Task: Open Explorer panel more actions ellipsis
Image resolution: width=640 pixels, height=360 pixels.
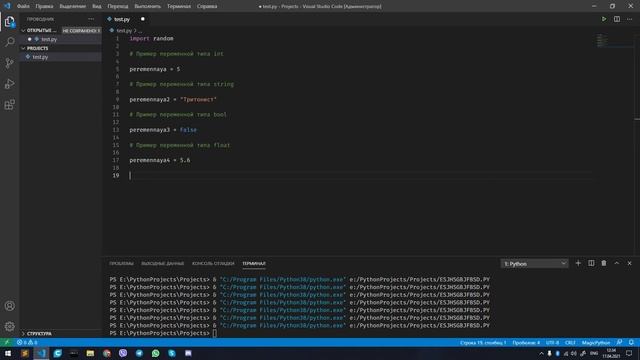Action: coord(91,19)
